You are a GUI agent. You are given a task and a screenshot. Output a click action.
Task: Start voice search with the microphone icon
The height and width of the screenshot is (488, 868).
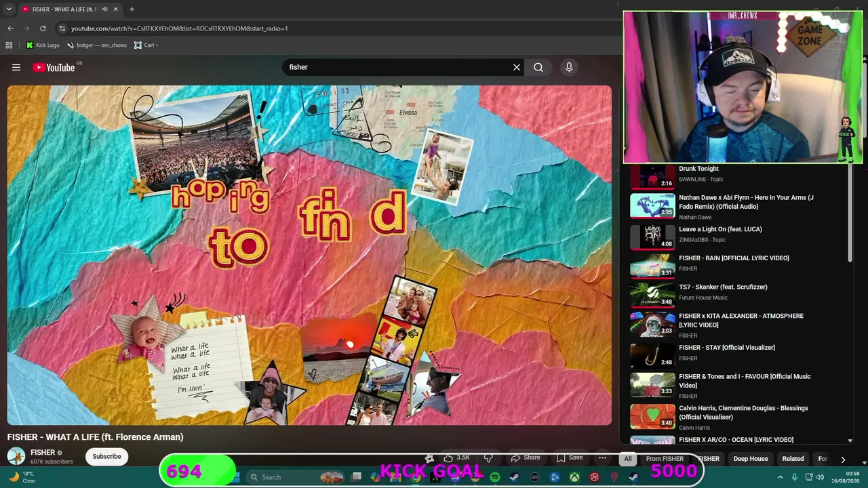pyautogui.click(x=569, y=67)
